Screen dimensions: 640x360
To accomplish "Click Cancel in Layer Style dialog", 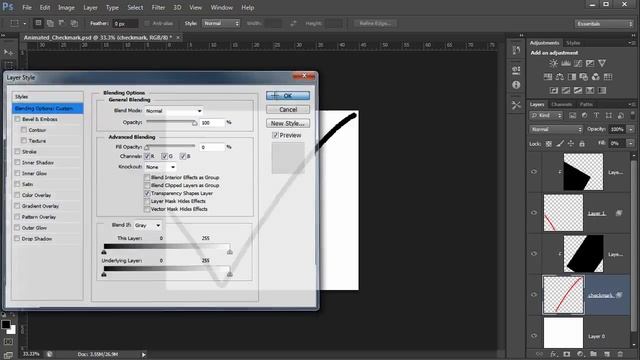I will pyautogui.click(x=288, y=109).
